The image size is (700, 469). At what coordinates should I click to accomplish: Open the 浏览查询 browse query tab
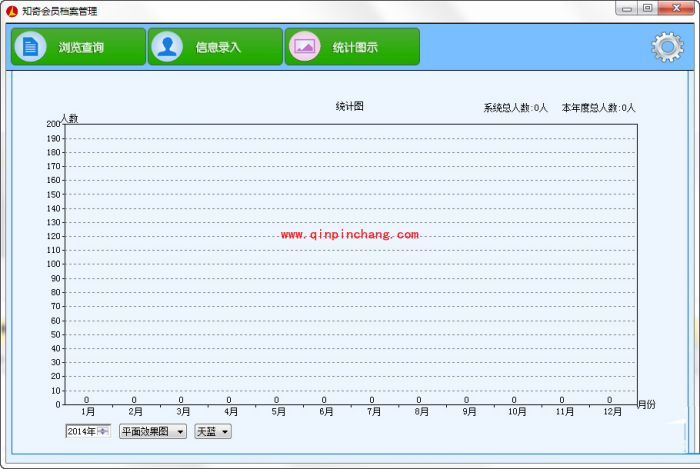(x=78, y=46)
